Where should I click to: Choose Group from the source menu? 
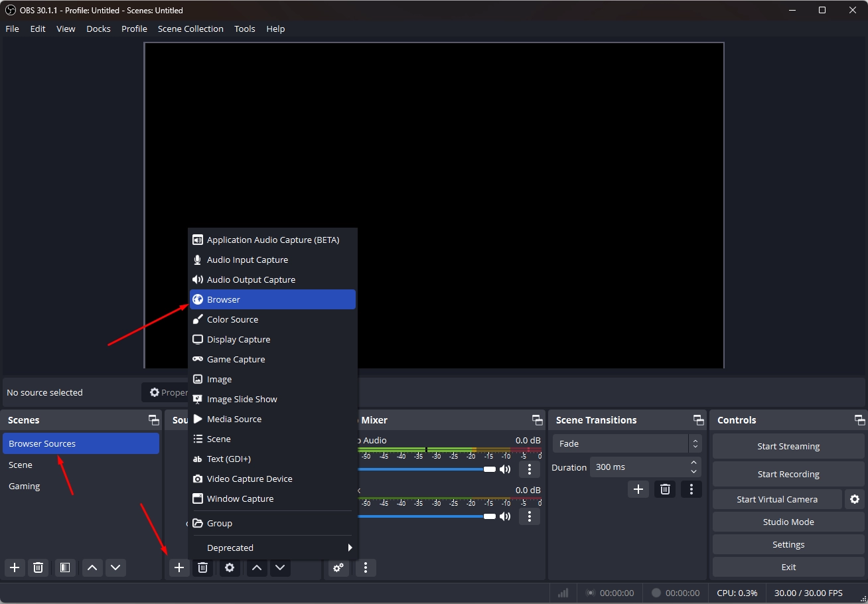click(x=273, y=523)
